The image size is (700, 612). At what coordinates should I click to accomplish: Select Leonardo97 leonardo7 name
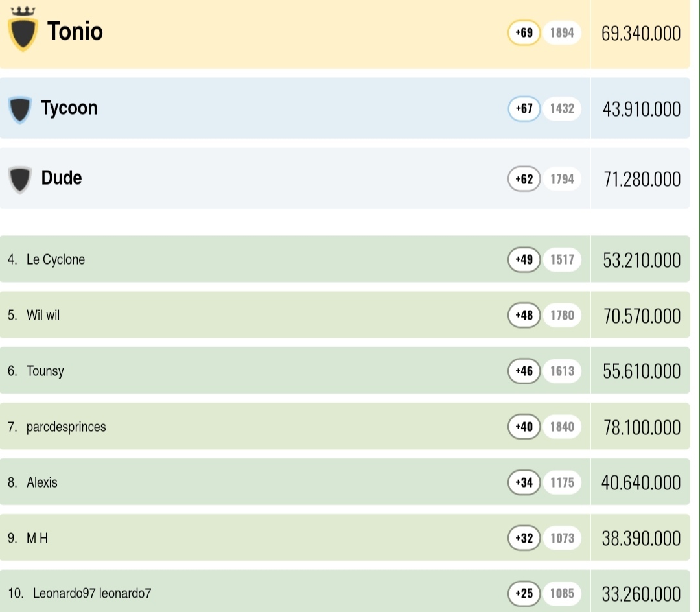click(x=92, y=593)
